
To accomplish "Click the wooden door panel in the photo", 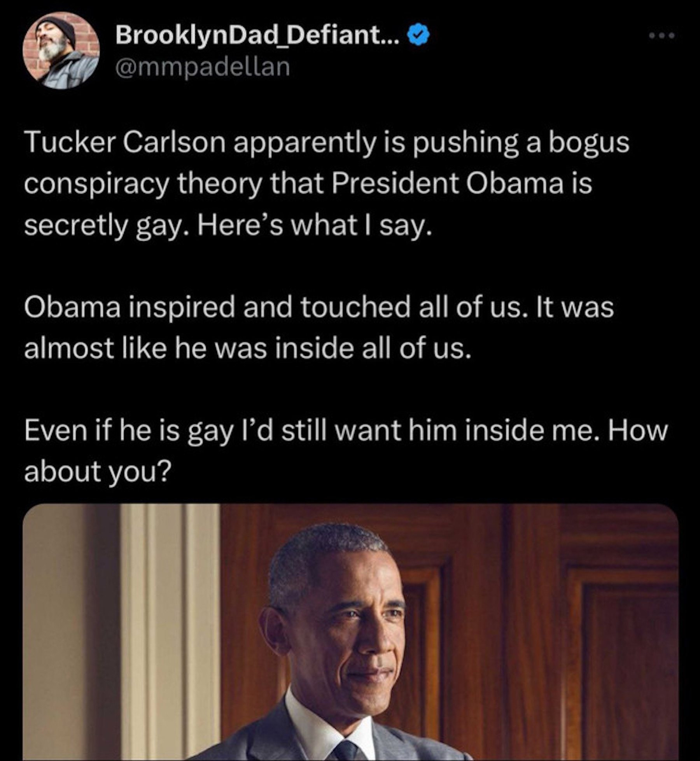I will tap(622, 642).
